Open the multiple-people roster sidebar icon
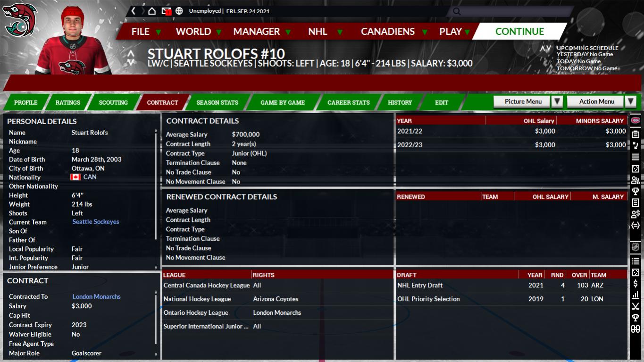 tap(636, 180)
